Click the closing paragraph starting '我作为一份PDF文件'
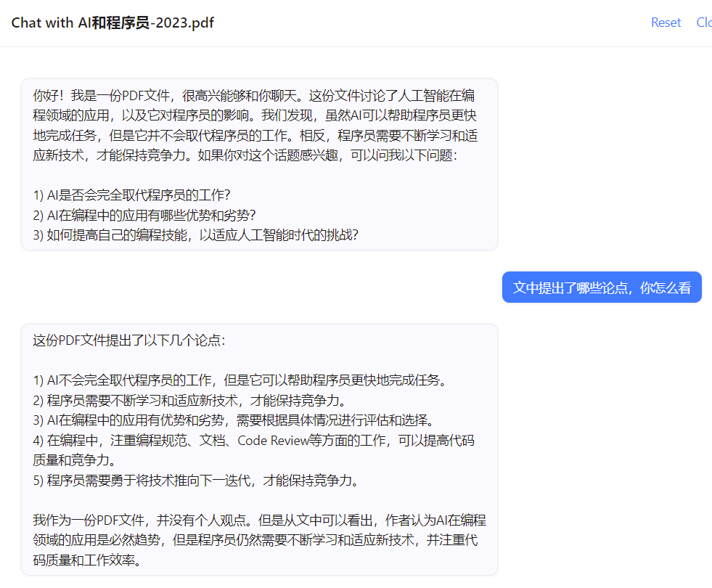The height and width of the screenshot is (588, 712). tap(259, 540)
